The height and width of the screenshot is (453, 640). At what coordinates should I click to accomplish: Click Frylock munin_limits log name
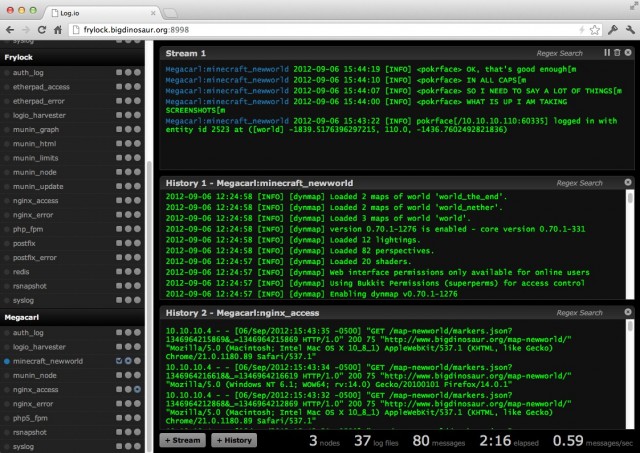click(36, 158)
